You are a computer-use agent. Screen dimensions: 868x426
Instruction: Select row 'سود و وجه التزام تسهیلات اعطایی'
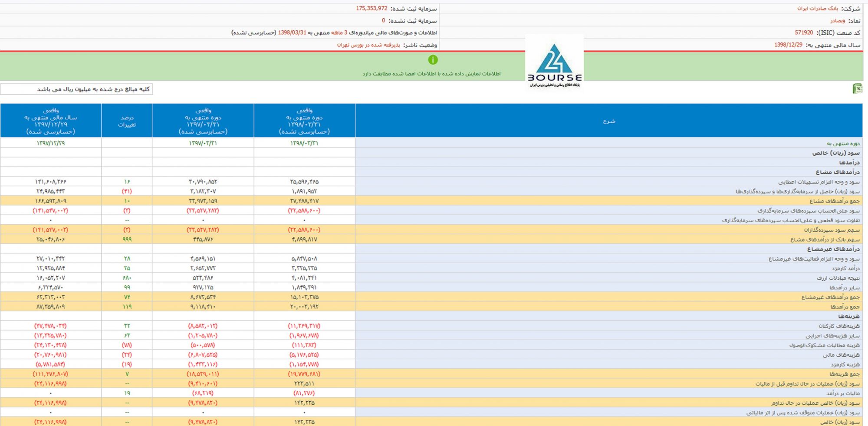pyautogui.click(x=431, y=182)
